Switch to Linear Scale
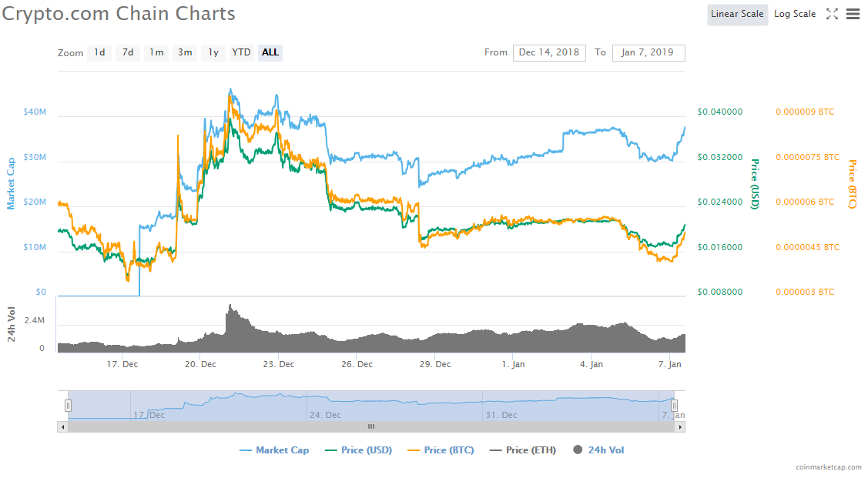The width and height of the screenshot is (868, 478). [x=737, y=15]
